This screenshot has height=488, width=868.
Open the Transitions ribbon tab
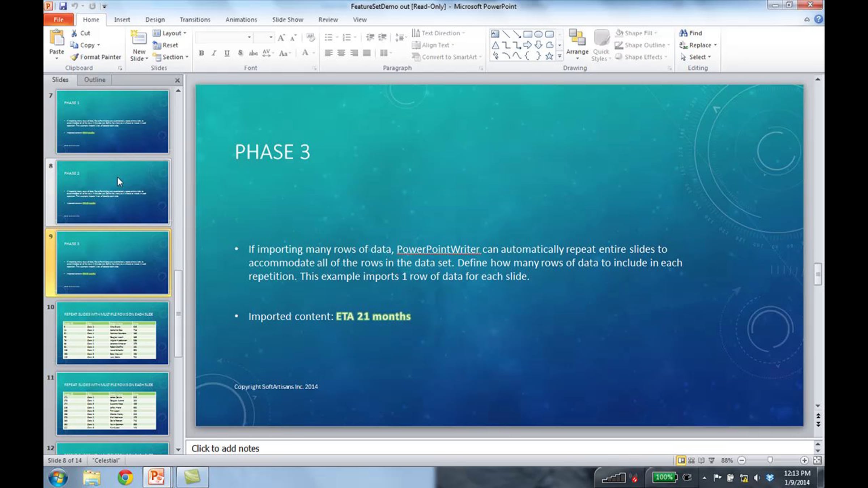195,20
